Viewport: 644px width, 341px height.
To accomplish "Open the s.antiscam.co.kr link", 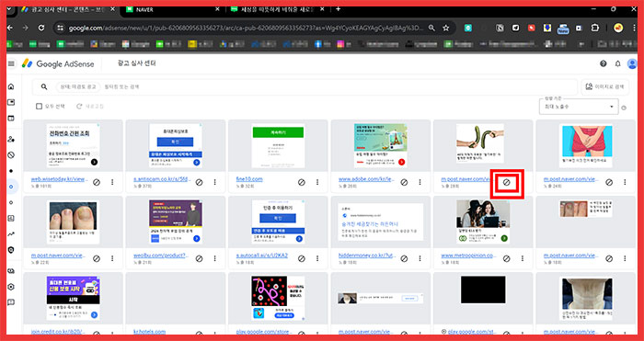I will pos(162,179).
